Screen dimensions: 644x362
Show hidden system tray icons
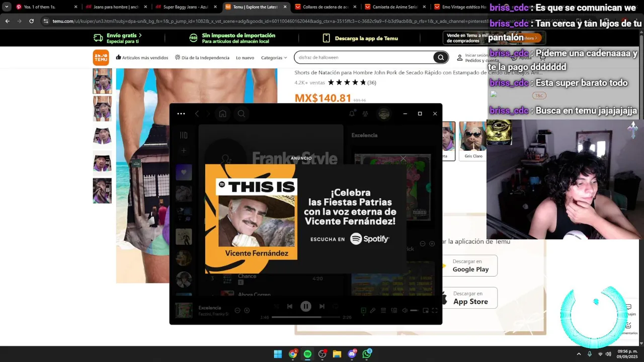pos(579,354)
